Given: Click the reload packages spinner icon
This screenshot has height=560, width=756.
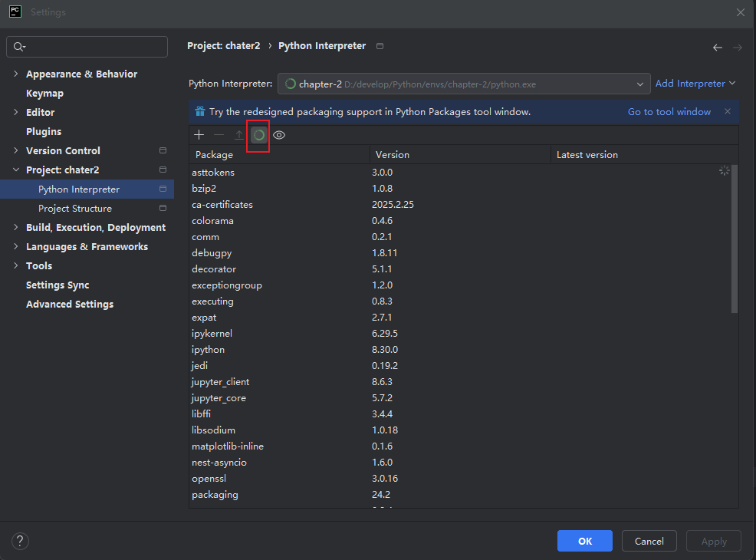Looking at the screenshot, I should pos(259,135).
